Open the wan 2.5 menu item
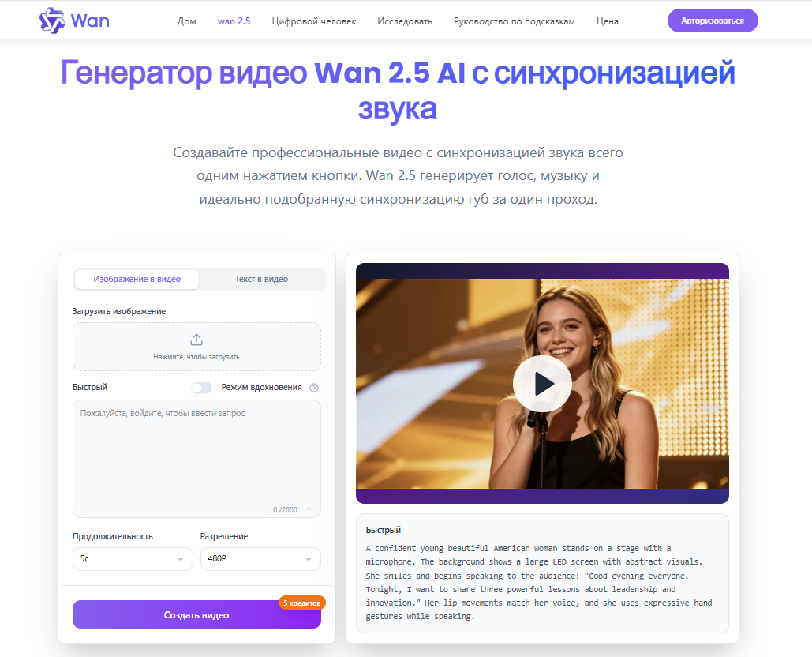Image resolution: width=812 pixels, height=657 pixels. coord(234,21)
